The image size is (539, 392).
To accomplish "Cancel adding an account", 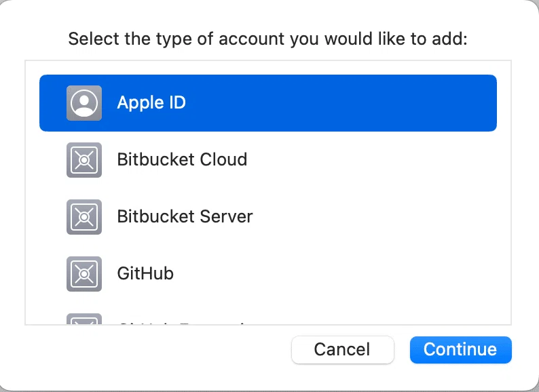I will [x=342, y=350].
